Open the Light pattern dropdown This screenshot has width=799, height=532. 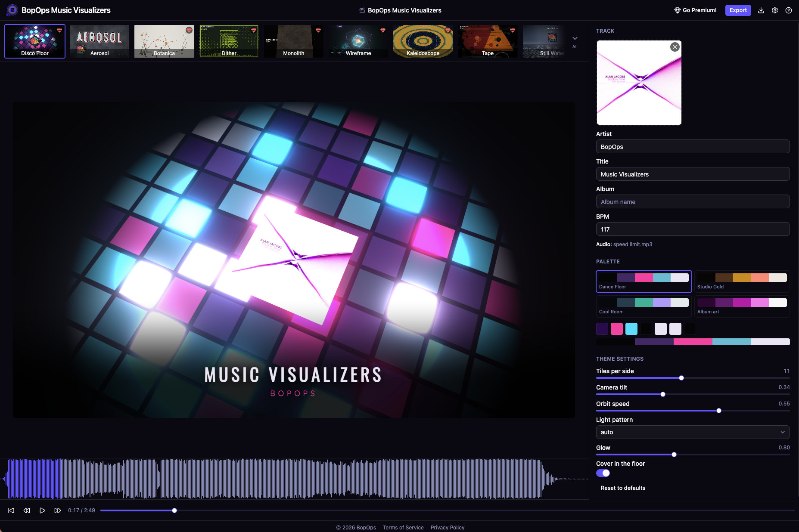click(x=693, y=432)
